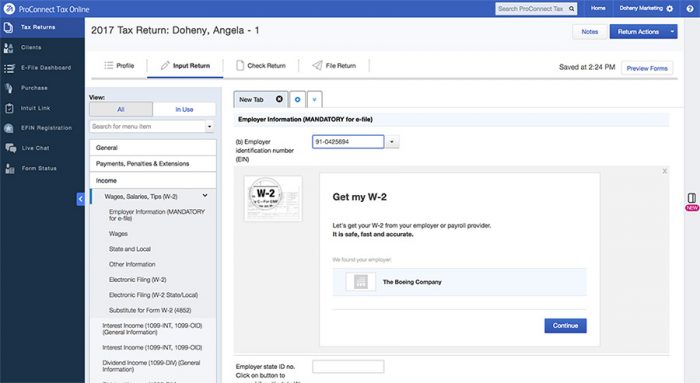Click the Continue button

565,325
